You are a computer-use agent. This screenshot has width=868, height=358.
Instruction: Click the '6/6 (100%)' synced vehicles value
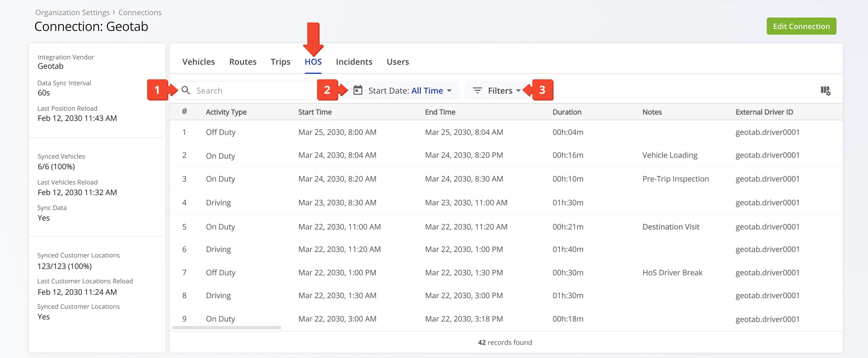(x=56, y=167)
